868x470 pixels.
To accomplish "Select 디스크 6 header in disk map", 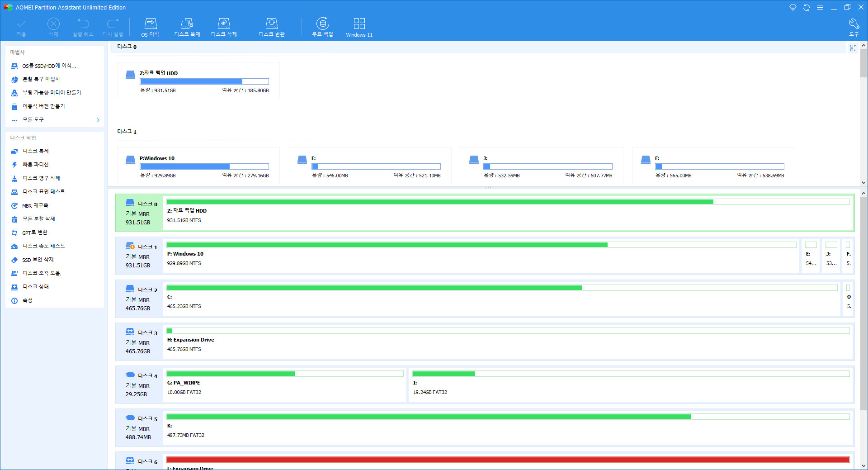I will pyautogui.click(x=139, y=461).
